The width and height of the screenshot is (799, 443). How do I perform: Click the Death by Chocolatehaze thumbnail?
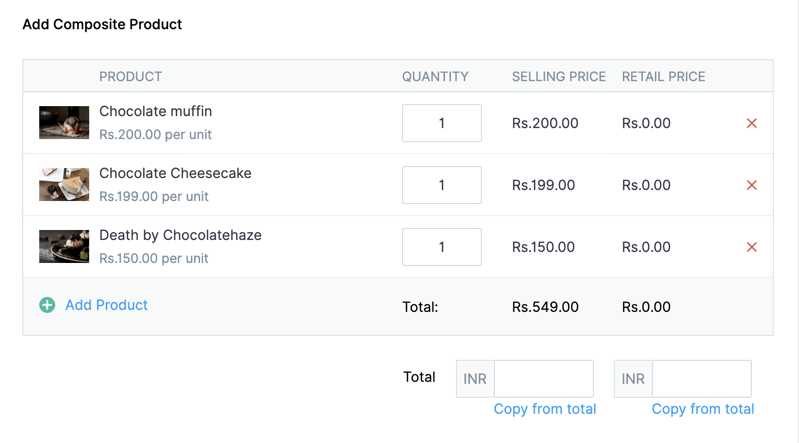click(x=64, y=247)
